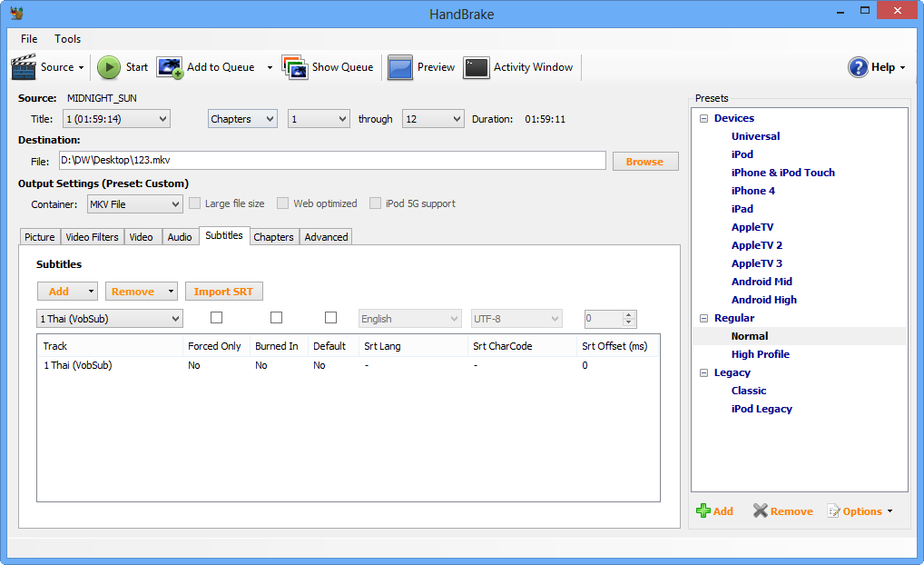The height and width of the screenshot is (565, 924).
Task: Toggle Burned In checkbox for subtitle track
Action: pos(276,318)
